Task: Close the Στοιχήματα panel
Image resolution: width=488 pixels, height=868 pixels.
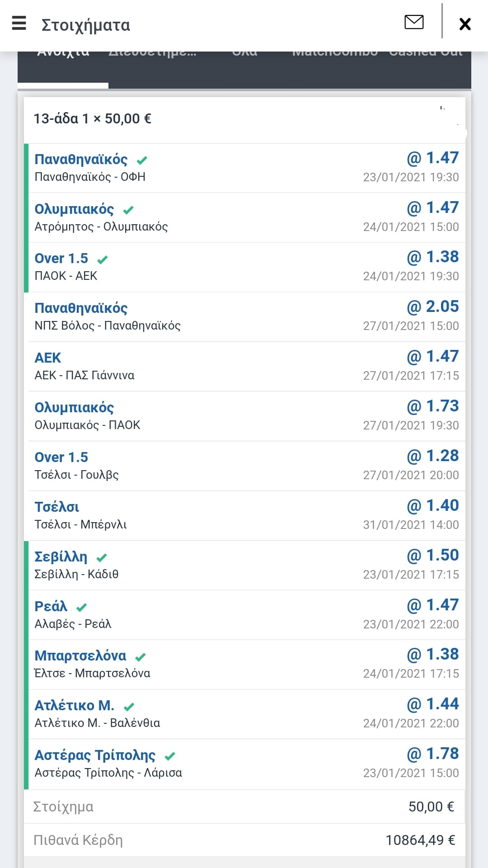Action: (x=465, y=24)
